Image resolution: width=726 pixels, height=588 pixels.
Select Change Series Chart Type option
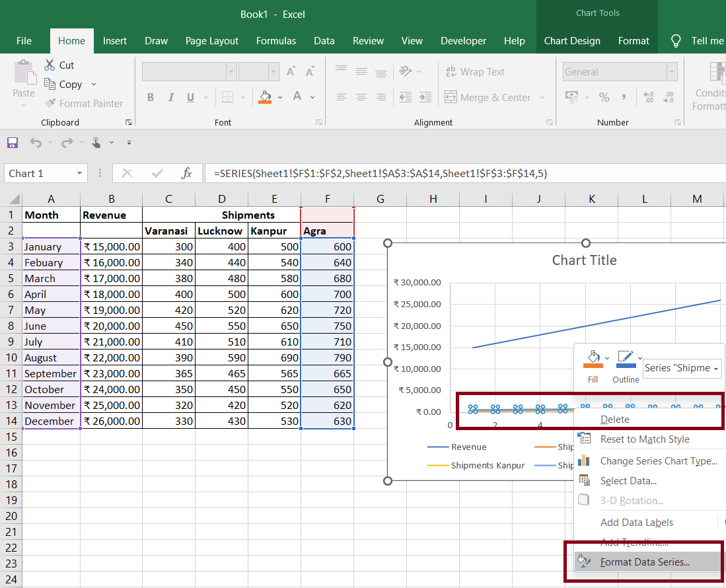660,460
